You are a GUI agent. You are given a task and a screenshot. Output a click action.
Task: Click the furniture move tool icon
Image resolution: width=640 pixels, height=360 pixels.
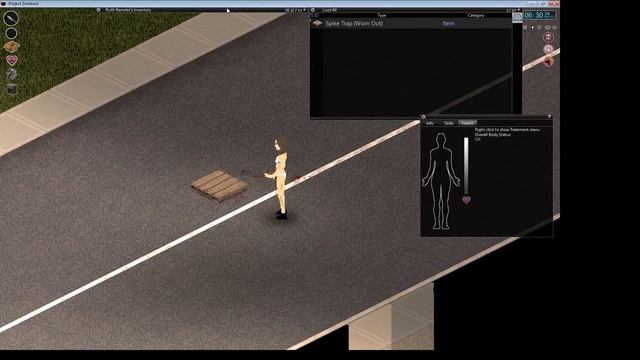pyautogui.click(x=12, y=89)
